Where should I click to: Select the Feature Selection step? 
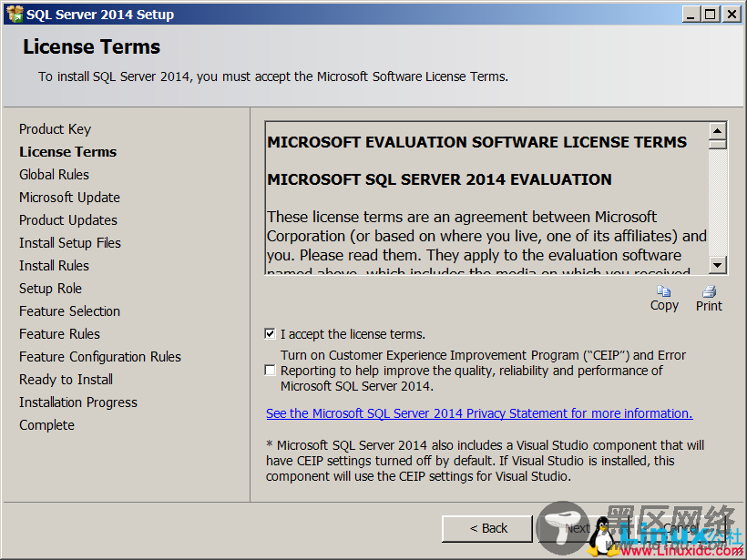pyautogui.click(x=69, y=311)
